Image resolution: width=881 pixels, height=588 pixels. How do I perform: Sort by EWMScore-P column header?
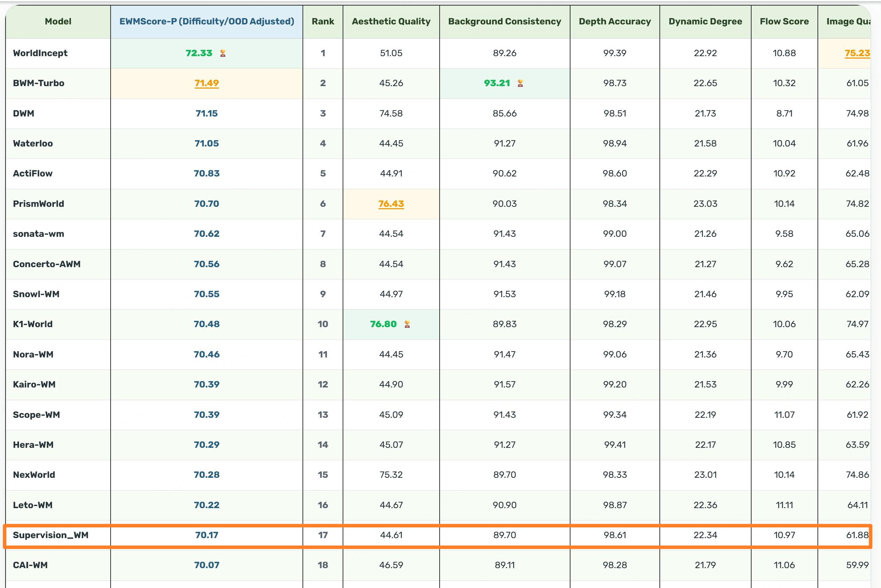pyautogui.click(x=207, y=21)
